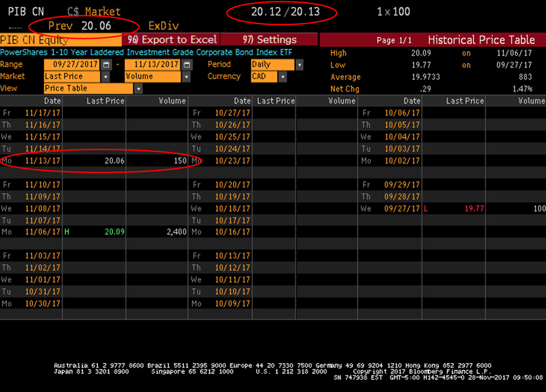The image size is (546, 392).
Task: Click the 11/13/2017 range end field
Action: click(x=154, y=64)
